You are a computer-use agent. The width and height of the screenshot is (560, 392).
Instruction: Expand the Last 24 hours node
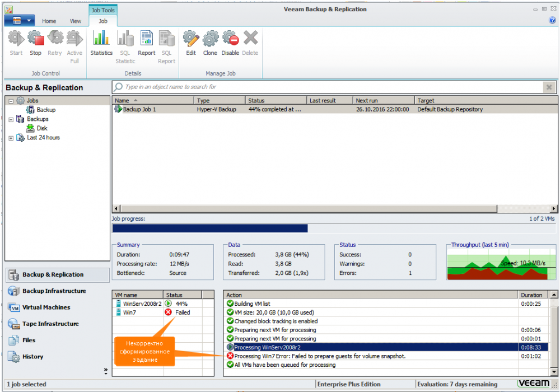11,138
